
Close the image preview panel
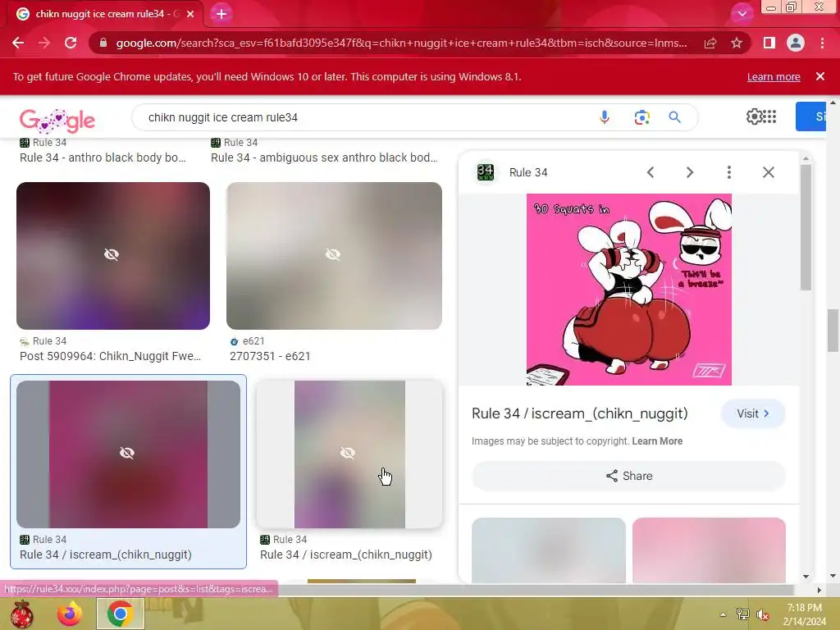click(768, 172)
